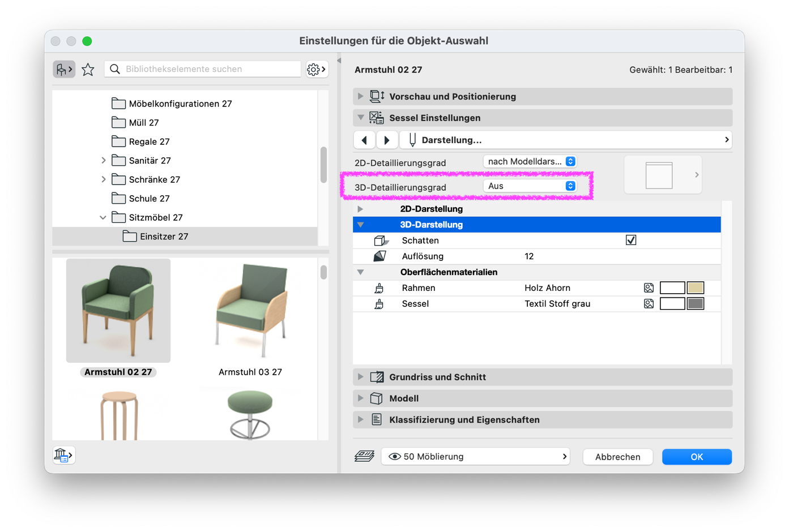Click the Abbrechen button
The width and height of the screenshot is (789, 532).
(618, 457)
